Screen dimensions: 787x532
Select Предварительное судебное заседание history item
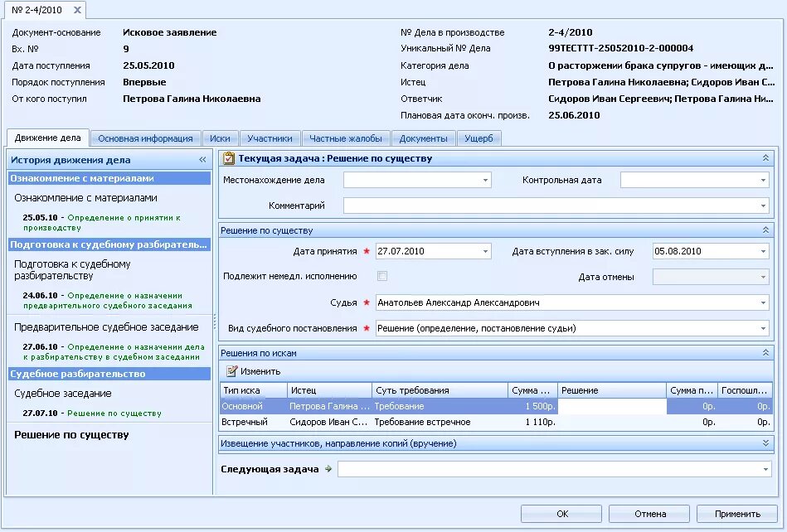click(x=106, y=327)
